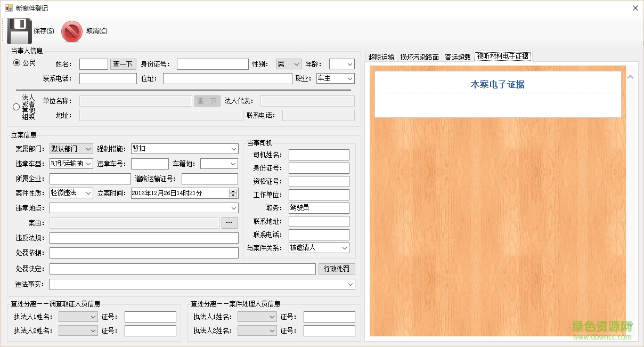Click the 司机姓名 input field

[319, 155]
